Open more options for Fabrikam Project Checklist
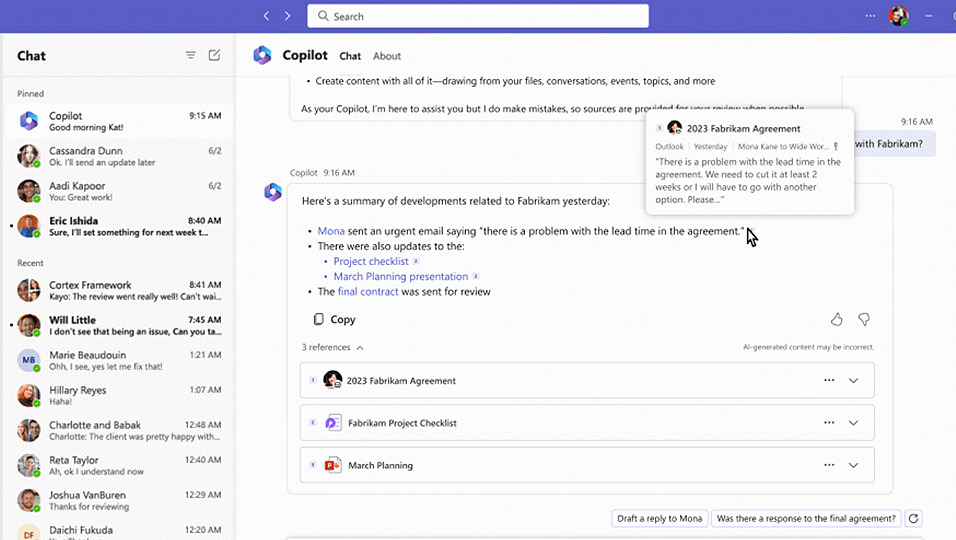This screenshot has width=956, height=540. point(829,422)
